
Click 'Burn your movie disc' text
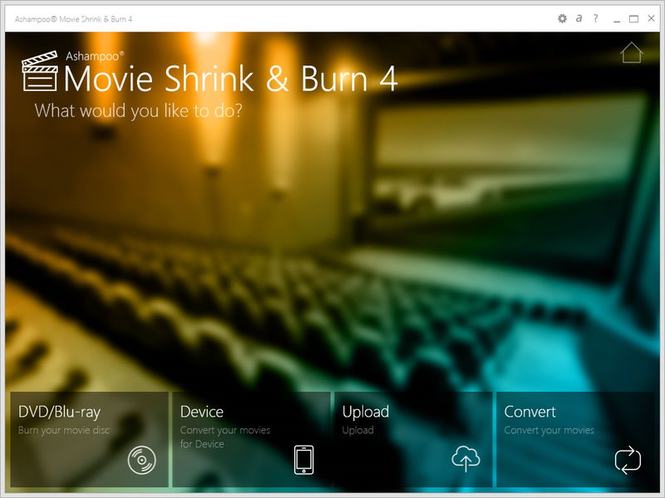[x=64, y=430]
